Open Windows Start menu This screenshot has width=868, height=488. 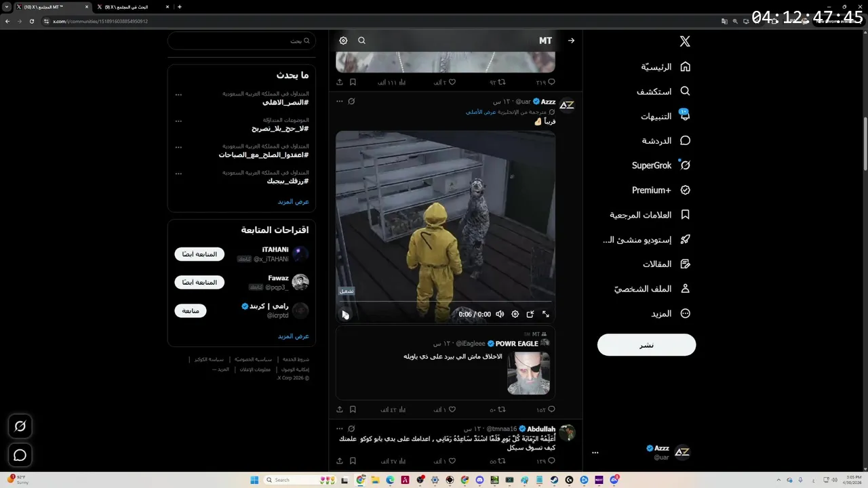pos(254,480)
